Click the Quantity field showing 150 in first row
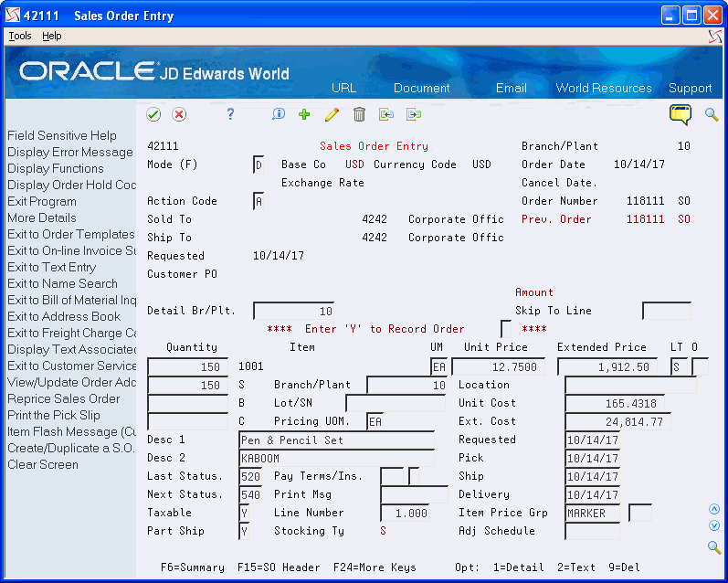Screen dimensions: 728x583 [187, 366]
